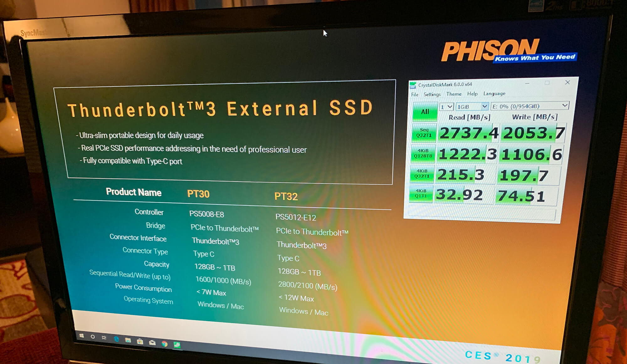
Task: Run the 4KiB Q1T1 benchmark
Action: point(421,193)
